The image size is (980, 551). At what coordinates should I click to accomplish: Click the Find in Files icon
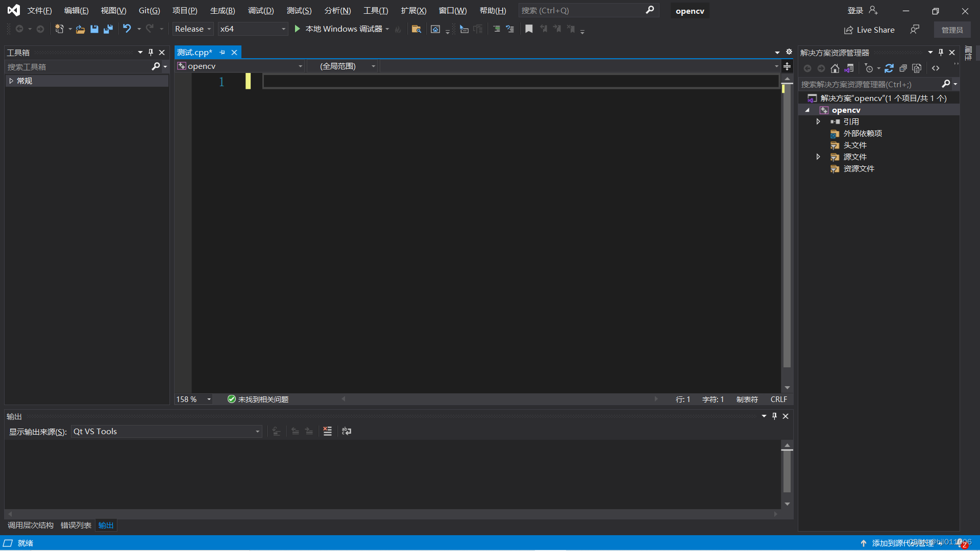click(x=416, y=29)
